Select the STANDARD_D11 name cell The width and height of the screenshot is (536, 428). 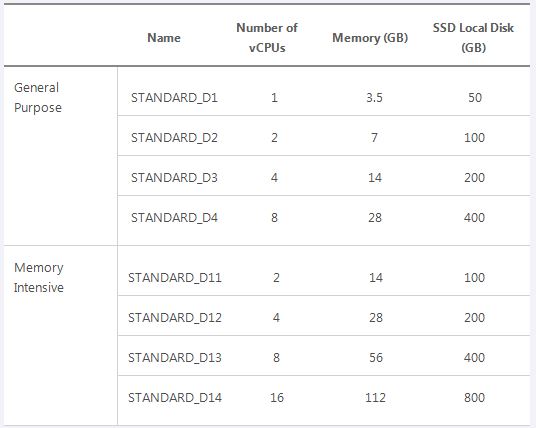point(175,278)
